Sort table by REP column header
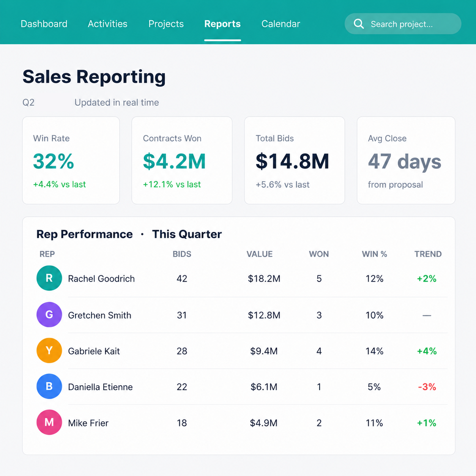Image resolution: width=476 pixels, height=476 pixels. click(47, 254)
